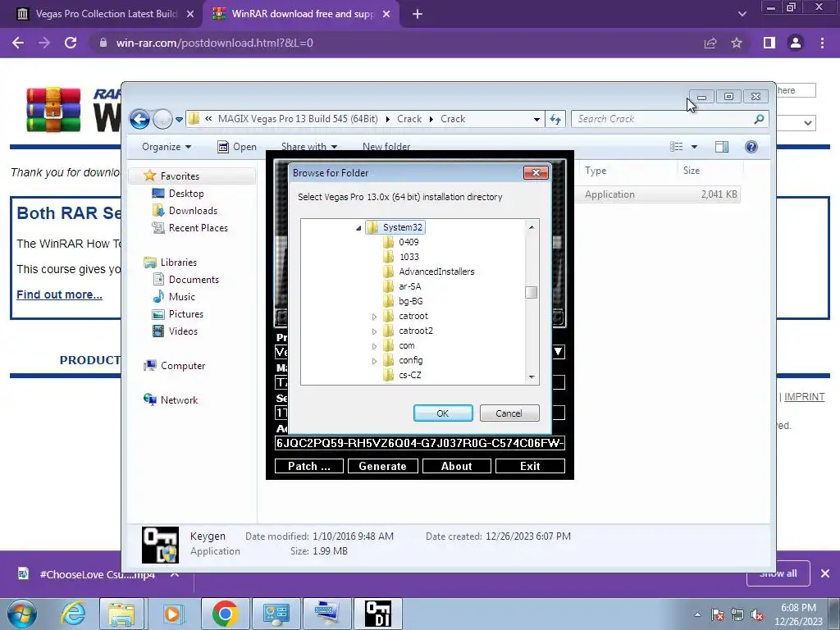Open Desktop in navigation pane
This screenshot has height=630, width=840.
click(186, 194)
